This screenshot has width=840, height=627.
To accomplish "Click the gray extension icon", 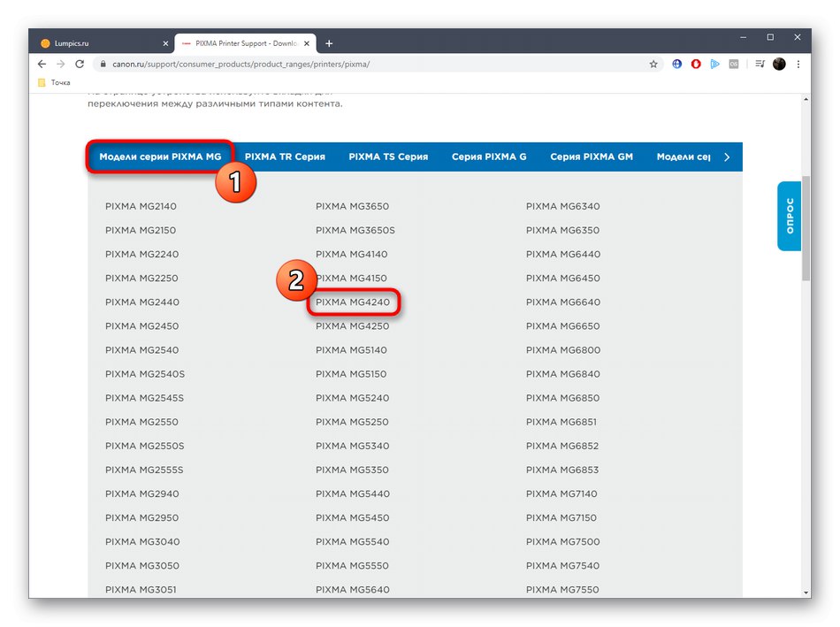I will click(x=733, y=64).
